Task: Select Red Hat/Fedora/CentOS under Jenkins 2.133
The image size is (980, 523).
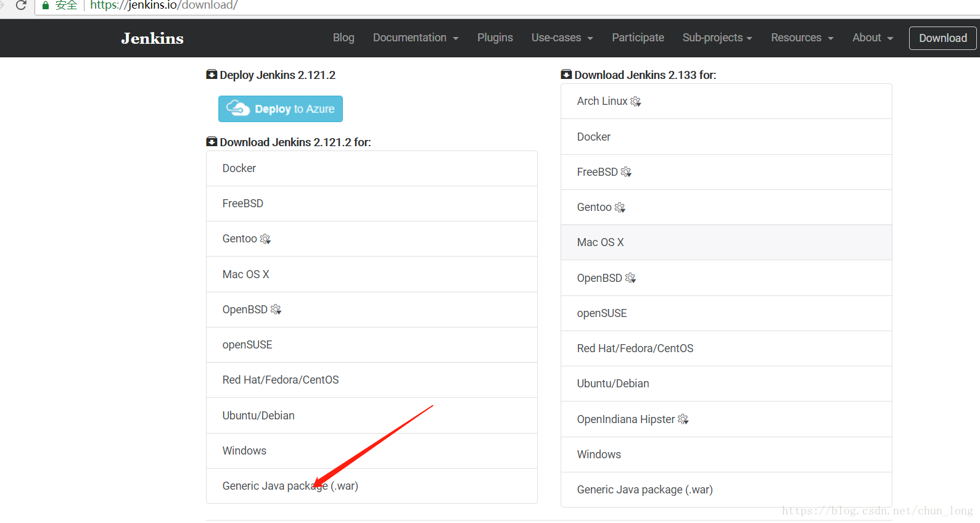Action: pos(727,348)
